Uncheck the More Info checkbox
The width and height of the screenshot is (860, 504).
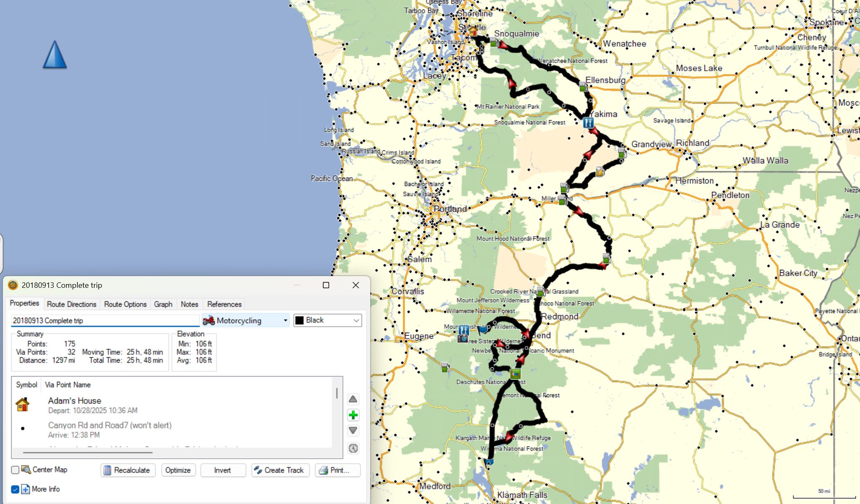pyautogui.click(x=15, y=489)
